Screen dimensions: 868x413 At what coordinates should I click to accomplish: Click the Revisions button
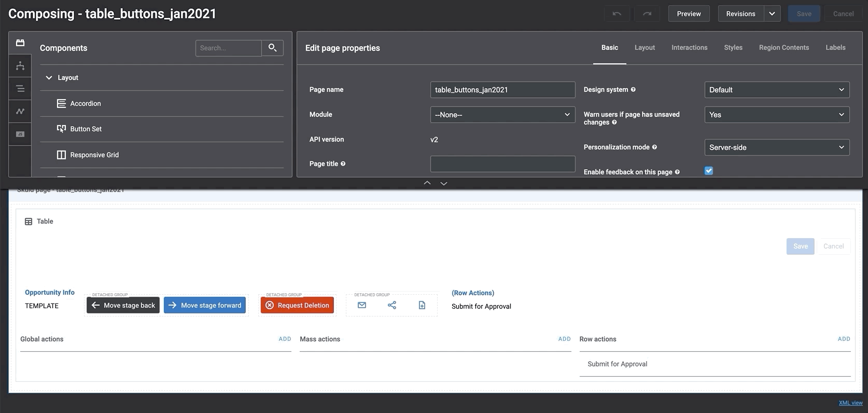pos(740,13)
